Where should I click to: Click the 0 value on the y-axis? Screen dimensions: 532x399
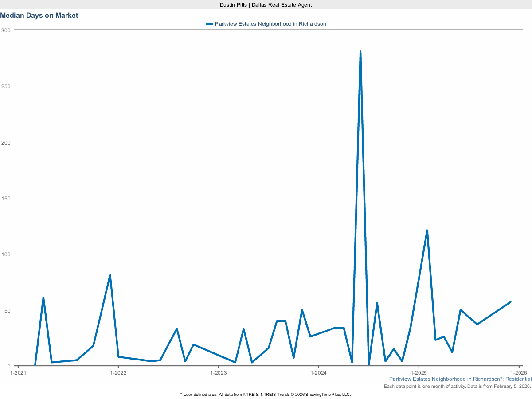pyautogui.click(x=9, y=366)
